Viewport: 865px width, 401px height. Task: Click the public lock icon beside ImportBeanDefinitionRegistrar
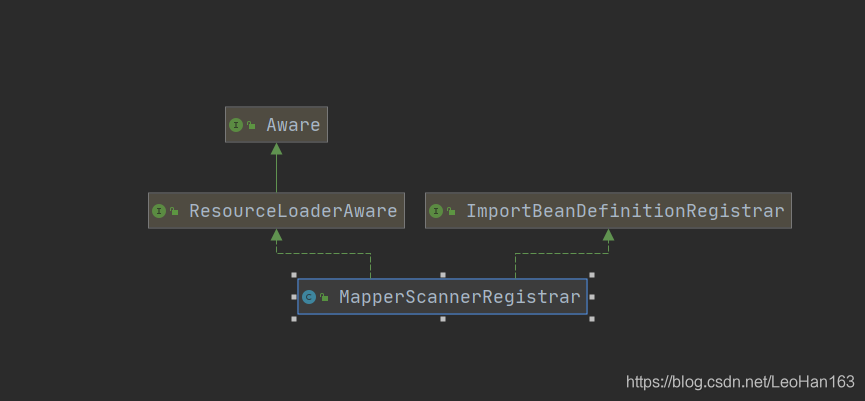(451, 211)
